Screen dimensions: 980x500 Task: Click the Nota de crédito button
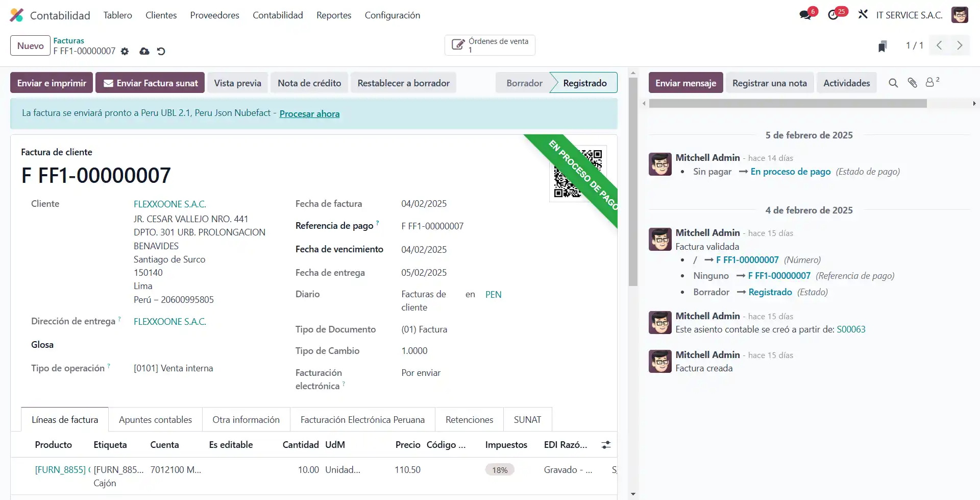coord(309,83)
